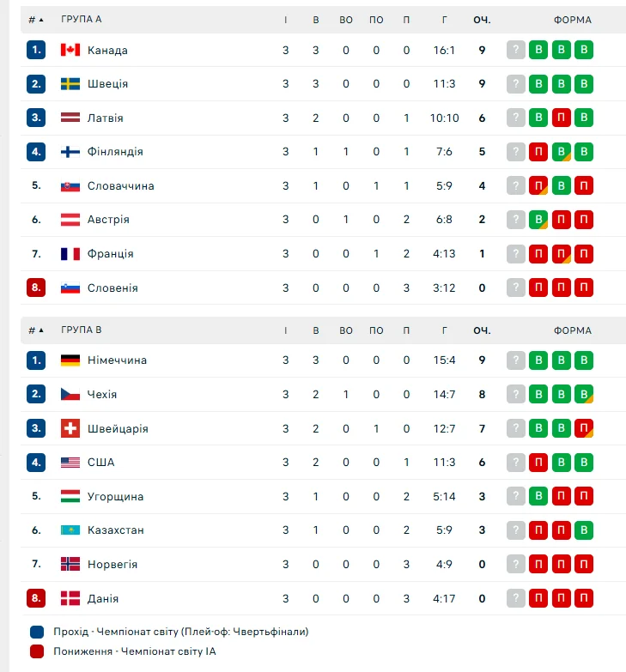Click the USA flag icon
The image size is (626, 672).
(x=70, y=463)
